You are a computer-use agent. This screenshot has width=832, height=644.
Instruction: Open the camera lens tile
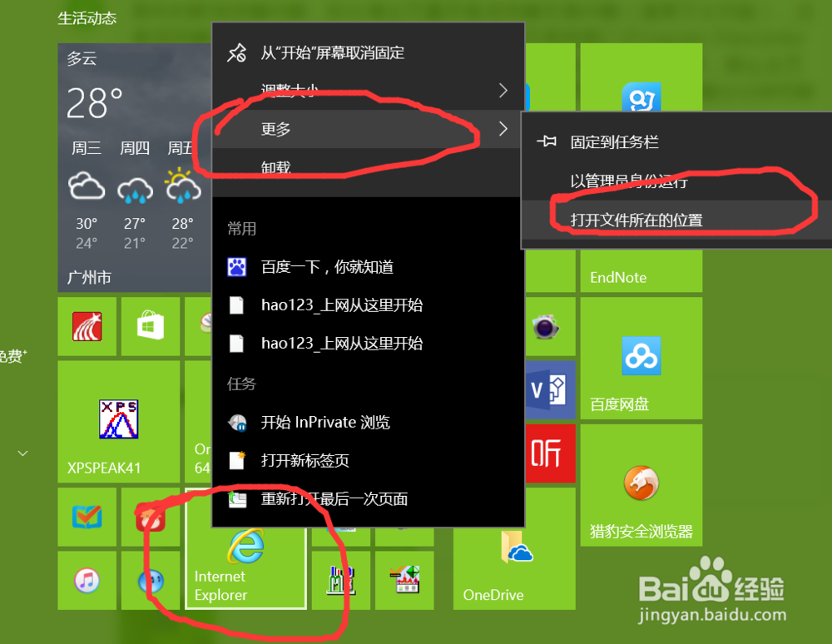click(x=550, y=326)
